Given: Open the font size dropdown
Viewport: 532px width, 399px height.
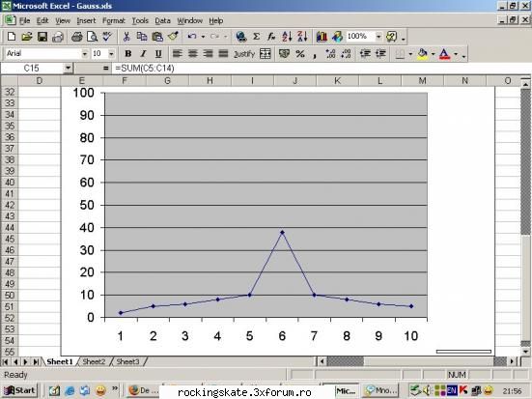Looking at the screenshot, I should point(111,54).
